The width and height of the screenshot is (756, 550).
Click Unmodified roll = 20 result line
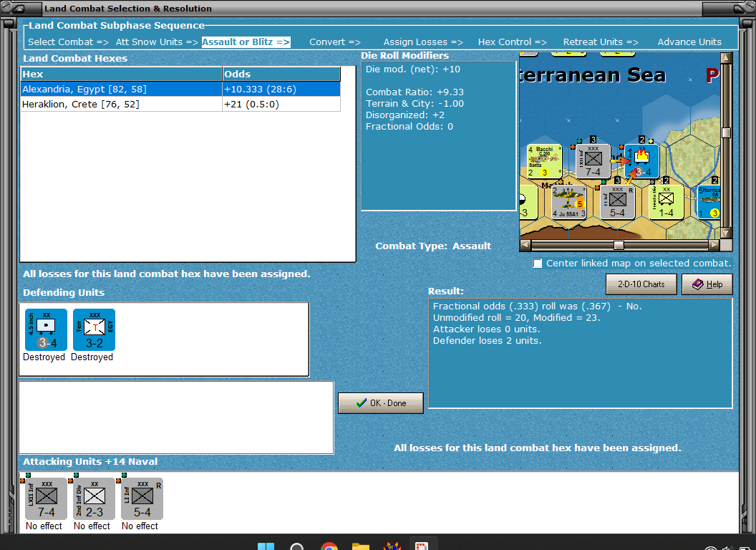pos(516,317)
